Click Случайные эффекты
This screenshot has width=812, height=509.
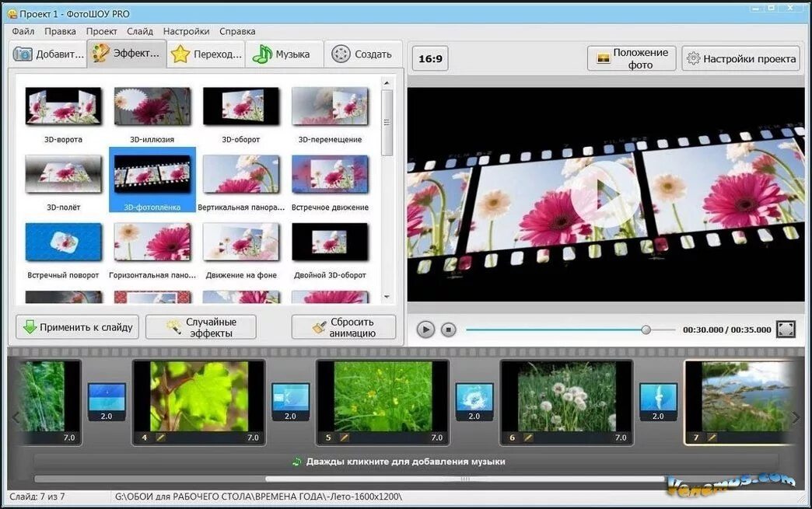click(201, 327)
